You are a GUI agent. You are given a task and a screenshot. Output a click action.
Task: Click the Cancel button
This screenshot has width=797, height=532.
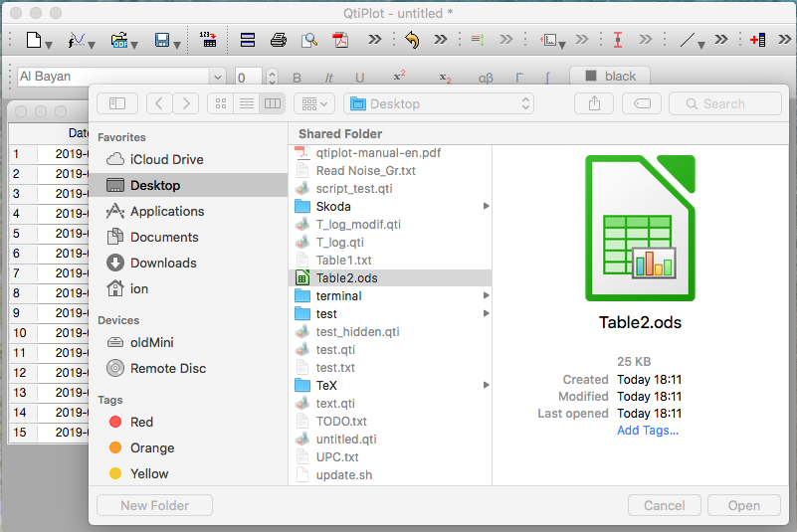coord(664,505)
